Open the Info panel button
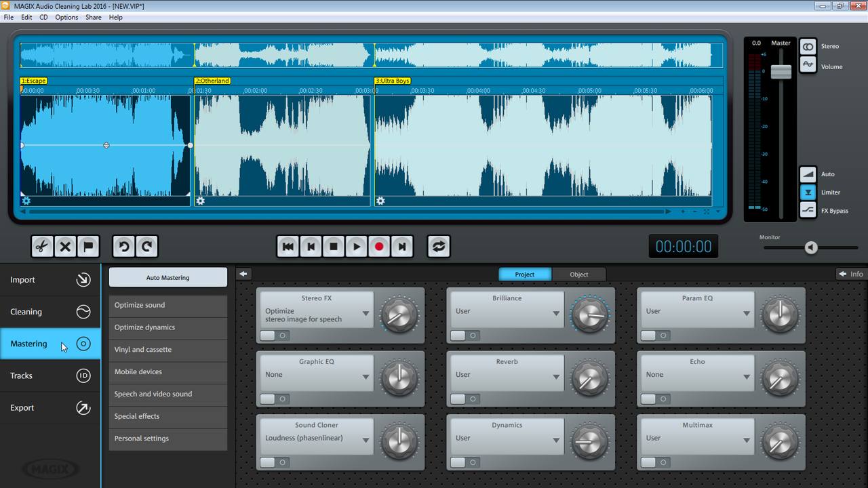This screenshot has height=488, width=868. tap(852, 274)
